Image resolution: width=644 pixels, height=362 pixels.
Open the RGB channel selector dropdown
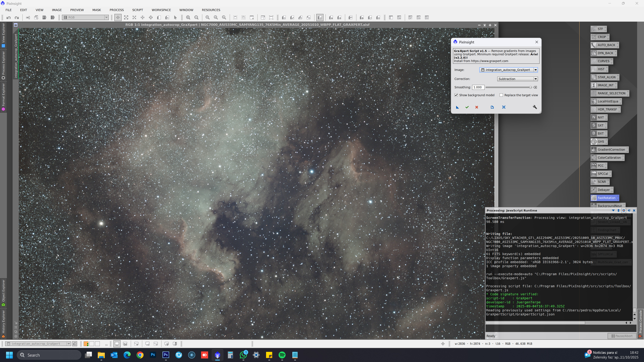(x=106, y=17)
